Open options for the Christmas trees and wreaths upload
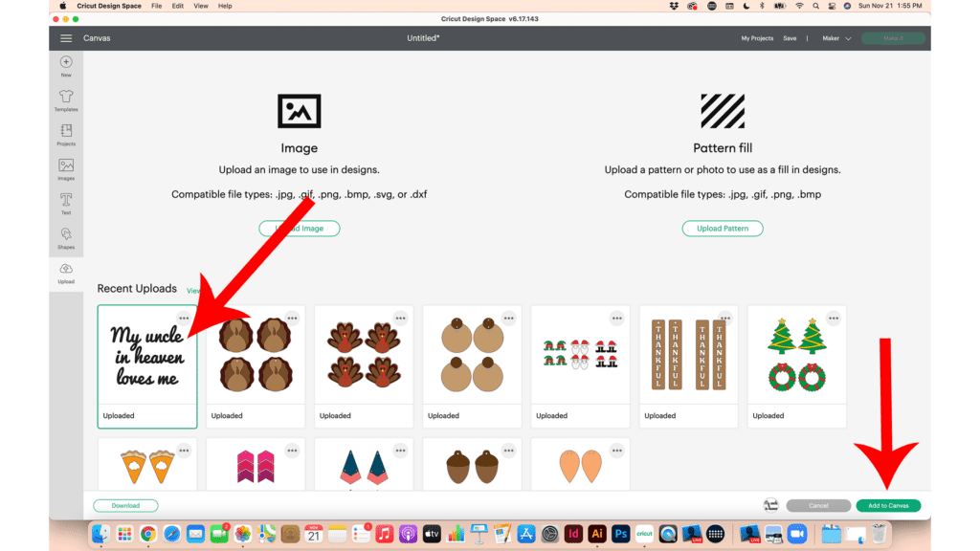Image resolution: width=980 pixels, height=551 pixels. pyautogui.click(x=834, y=318)
